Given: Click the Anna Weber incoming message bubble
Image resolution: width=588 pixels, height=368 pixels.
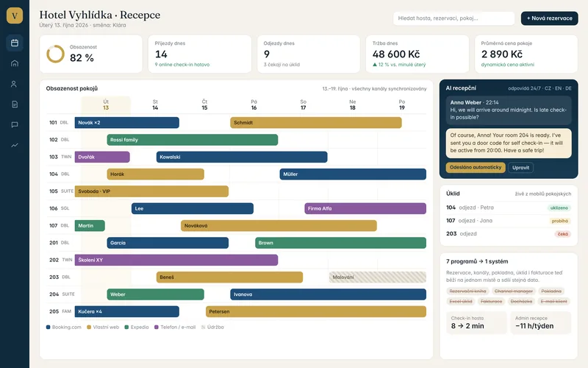Looking at the screenshot, I should 509,110.
